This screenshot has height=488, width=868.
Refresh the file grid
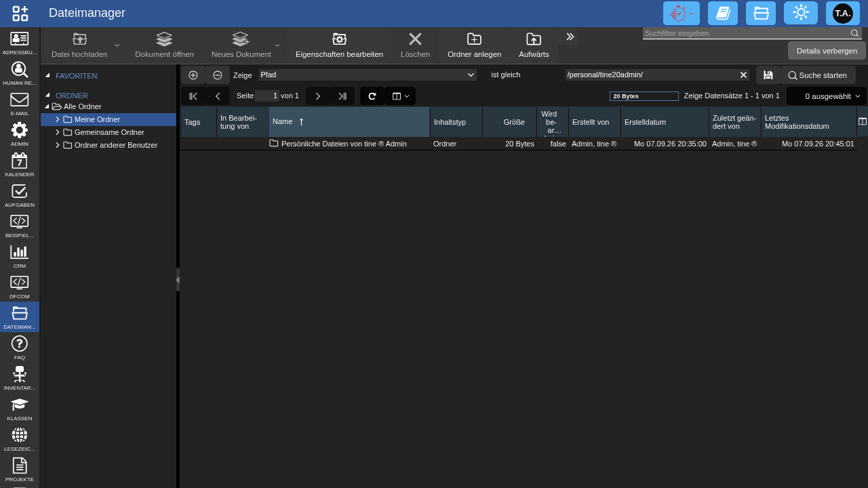[372, 96]
